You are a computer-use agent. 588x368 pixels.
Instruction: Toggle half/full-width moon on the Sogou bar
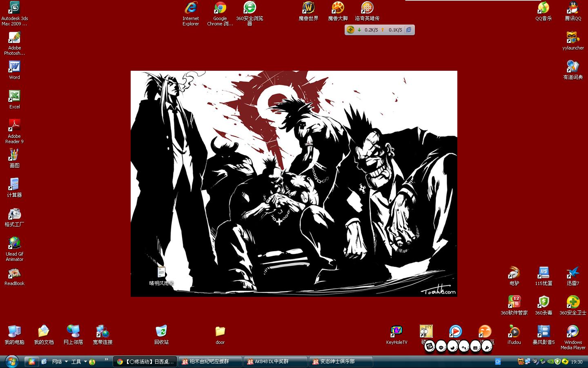452,347
